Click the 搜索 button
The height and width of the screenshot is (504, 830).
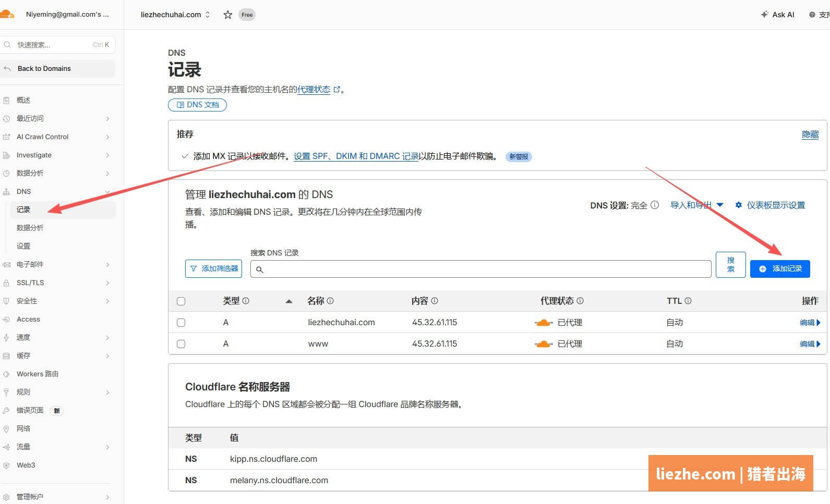pyautogui.click(x=731, y=265)
